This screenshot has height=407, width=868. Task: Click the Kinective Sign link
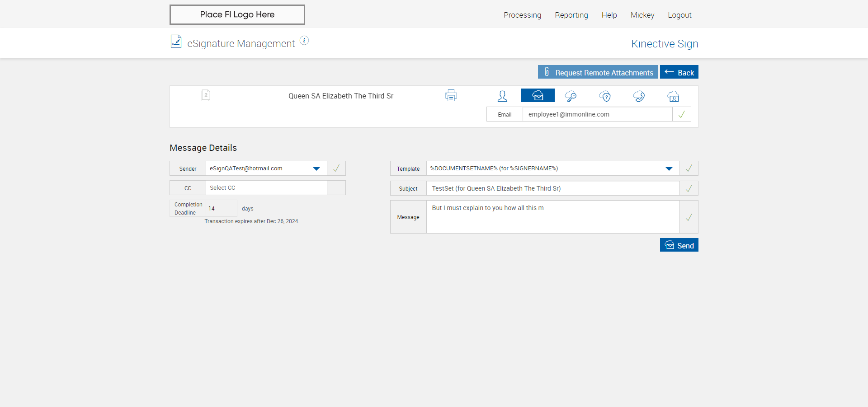[x=665, y=44]
